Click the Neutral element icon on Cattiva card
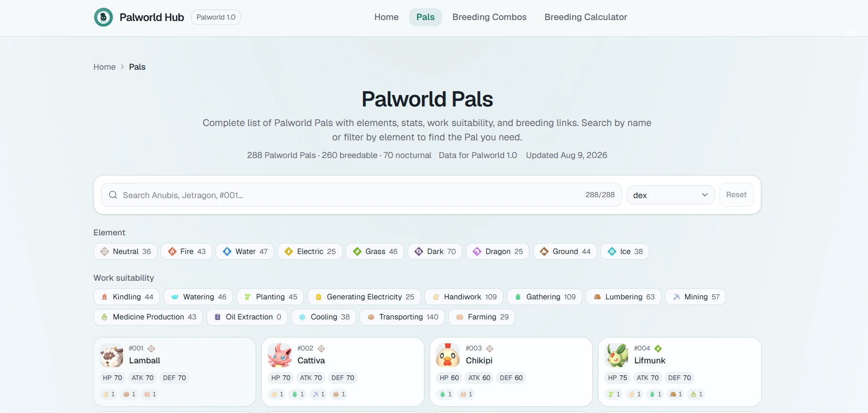This screenshot has height=413, width=868. click(x=321, y=349)
